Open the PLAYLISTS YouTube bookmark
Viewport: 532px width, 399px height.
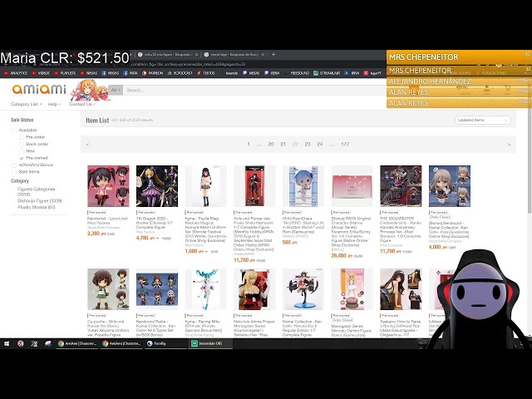pos(65,73)
